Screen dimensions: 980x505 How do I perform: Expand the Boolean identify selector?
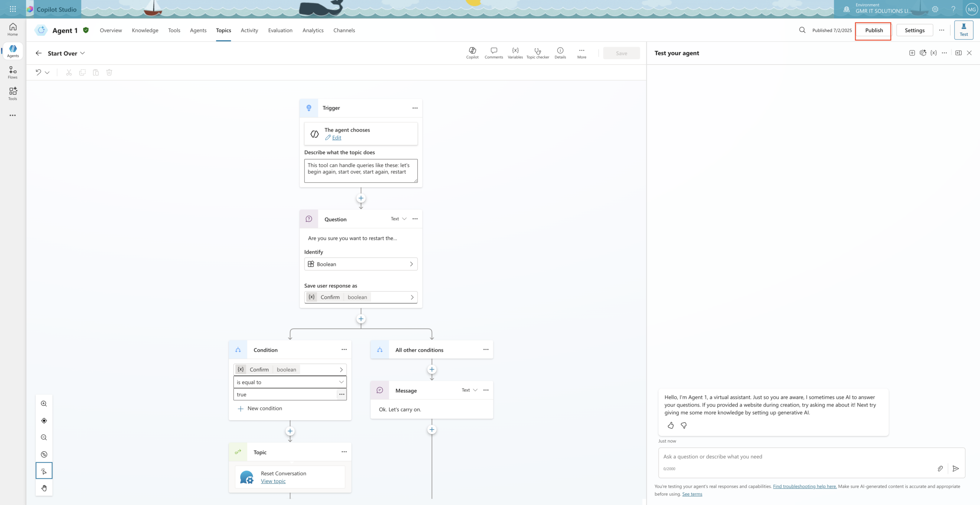point(361,264)
